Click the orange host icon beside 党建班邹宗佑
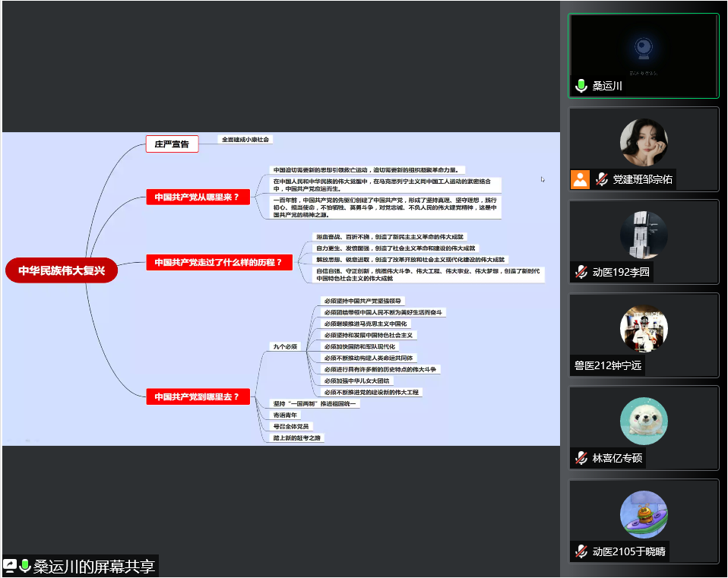This screenshot has width=728, height=578. [x=580, y=179]
